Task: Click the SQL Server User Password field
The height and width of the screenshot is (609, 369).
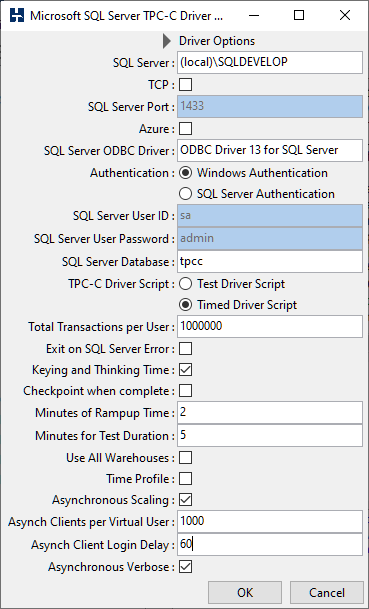Action: (x=270, y=238)
